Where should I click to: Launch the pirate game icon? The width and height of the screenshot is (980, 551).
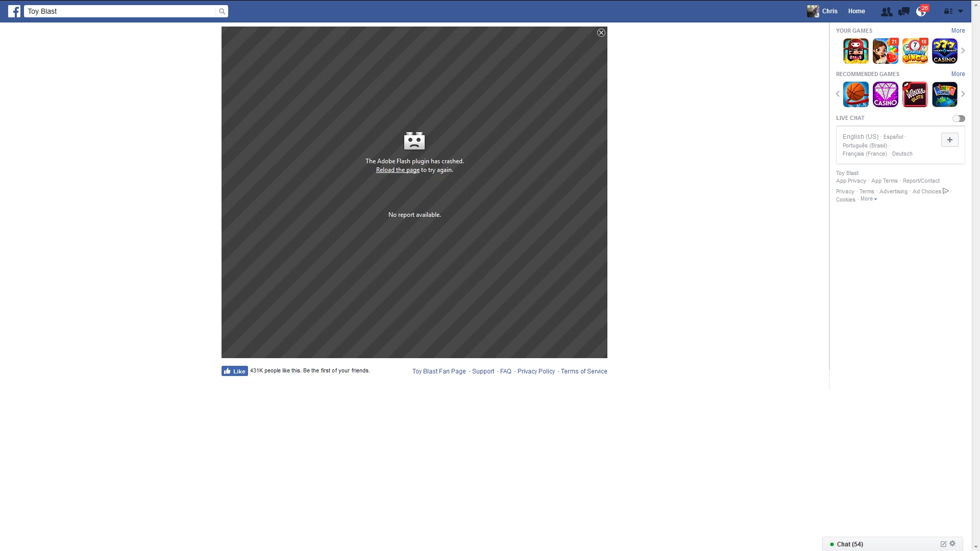pos(855,51)
